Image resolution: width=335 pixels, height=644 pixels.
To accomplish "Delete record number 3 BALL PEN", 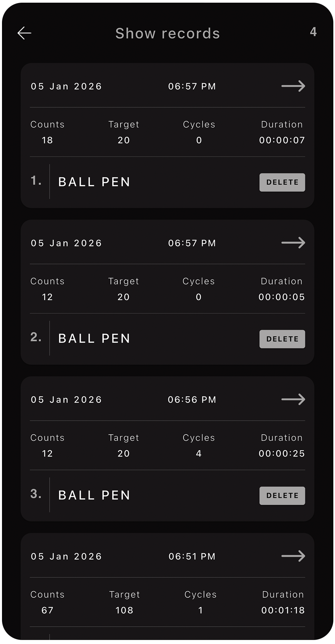I will pos(282,496).
